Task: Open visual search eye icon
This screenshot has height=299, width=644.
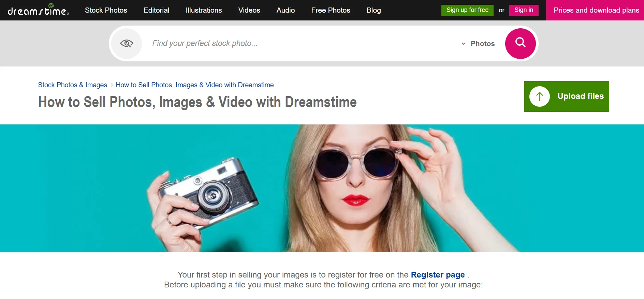Action: click(127, 44)
